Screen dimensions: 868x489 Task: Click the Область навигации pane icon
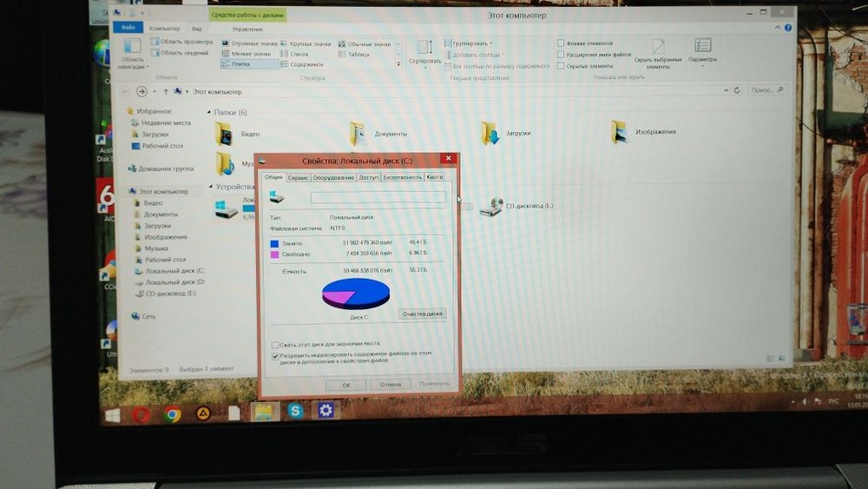tap(132, 54)
